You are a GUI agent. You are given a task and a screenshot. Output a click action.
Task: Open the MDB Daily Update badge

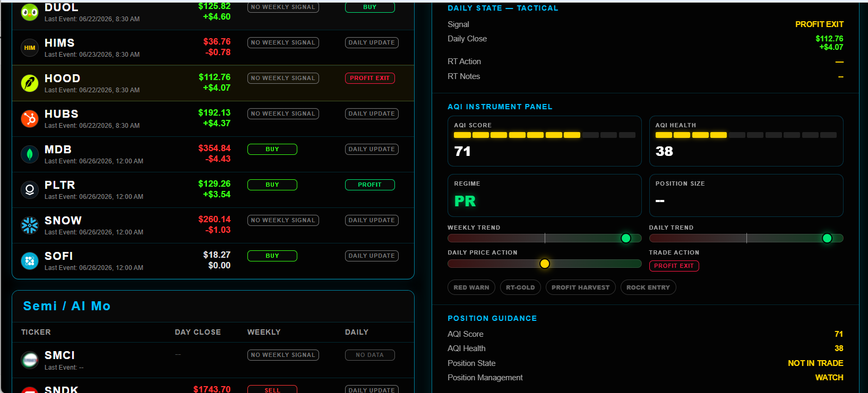[372, 149]
